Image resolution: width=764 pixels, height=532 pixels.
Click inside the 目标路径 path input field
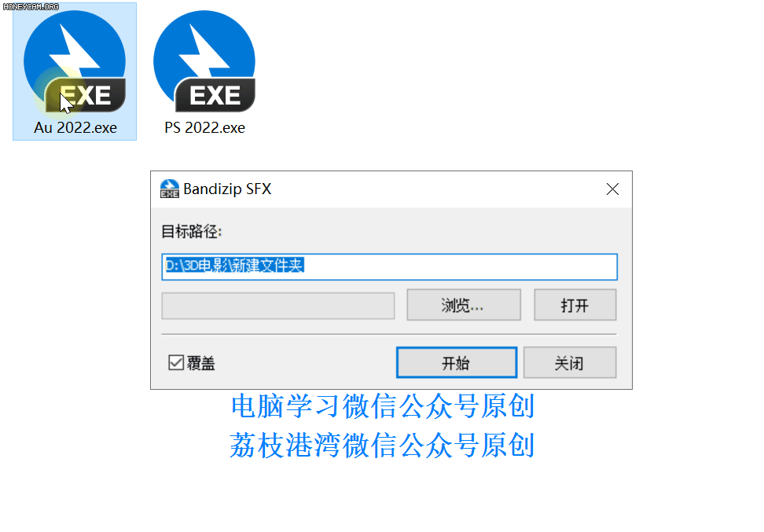point(389,266)
